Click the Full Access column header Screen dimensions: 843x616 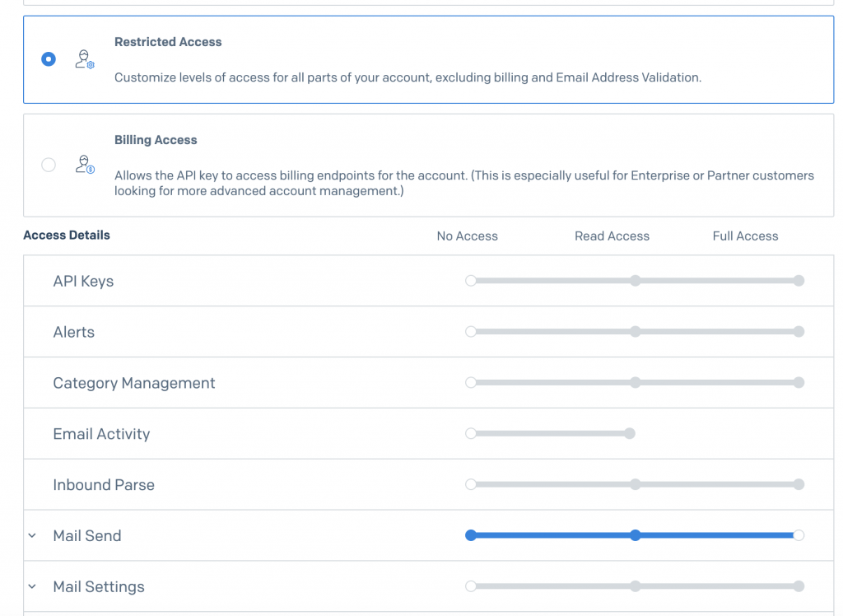pyautogui.click(x=745, y=236)
